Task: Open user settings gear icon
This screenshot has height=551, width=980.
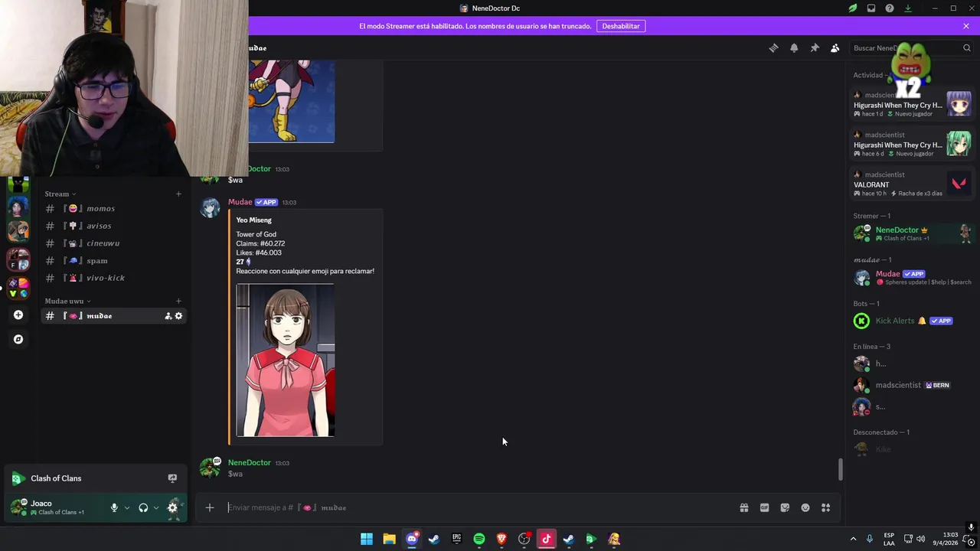Action: 172,507
